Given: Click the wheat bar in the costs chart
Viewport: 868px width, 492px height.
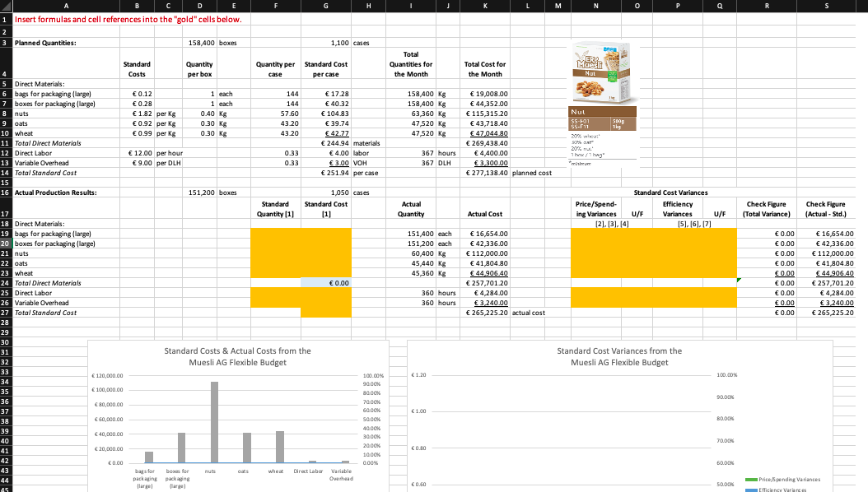Looking at the screenshot, I should pos(280,448).
